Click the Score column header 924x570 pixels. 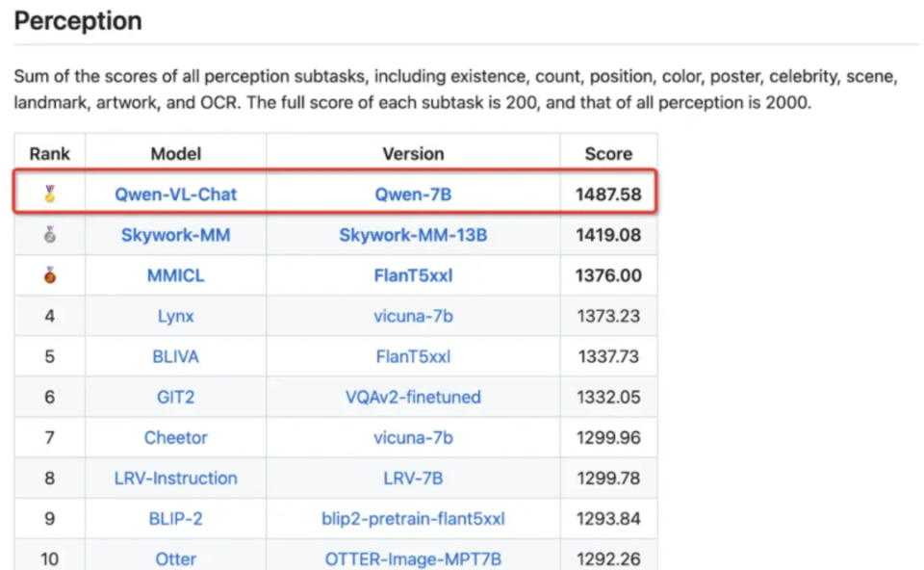(608, 154)
